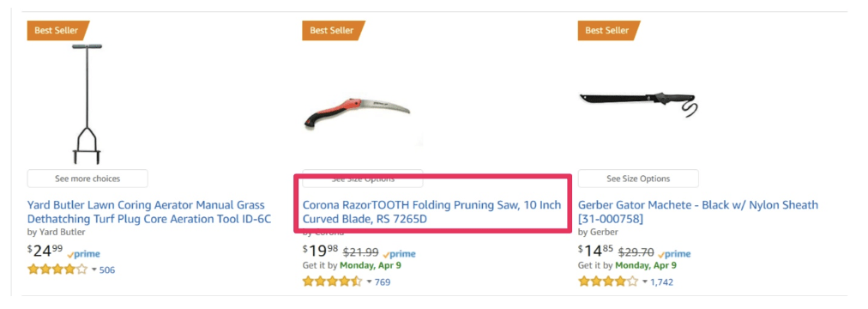868x309 pixels.
Task: Expand rating dropdown arrow beside 769 reviews
Action: 369,282
